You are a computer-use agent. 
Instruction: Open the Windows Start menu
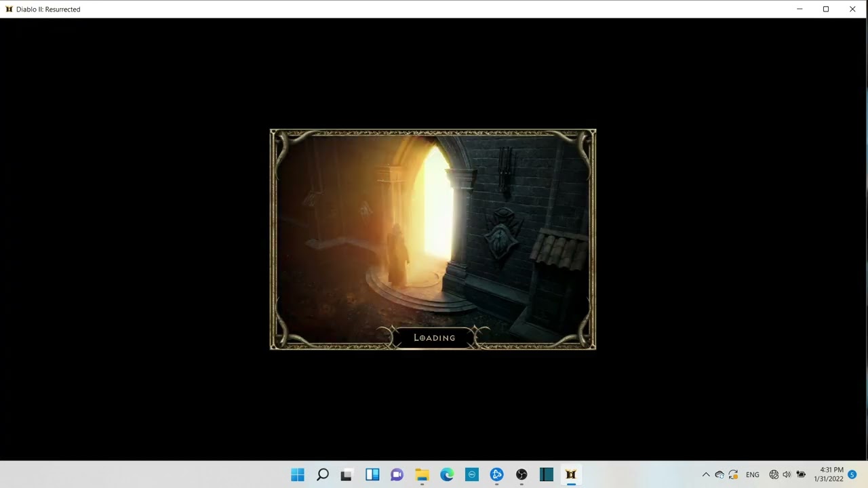[298, 475]
